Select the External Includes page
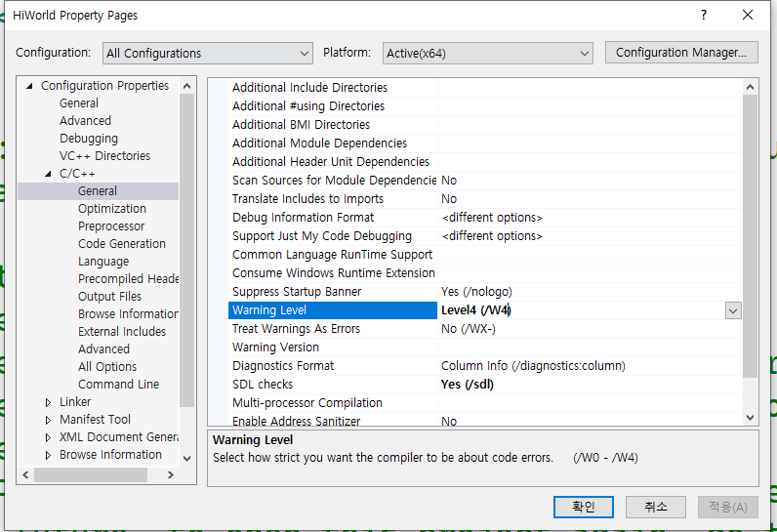The width and height of the screenshot is (777, 532). tap(122, 331)
